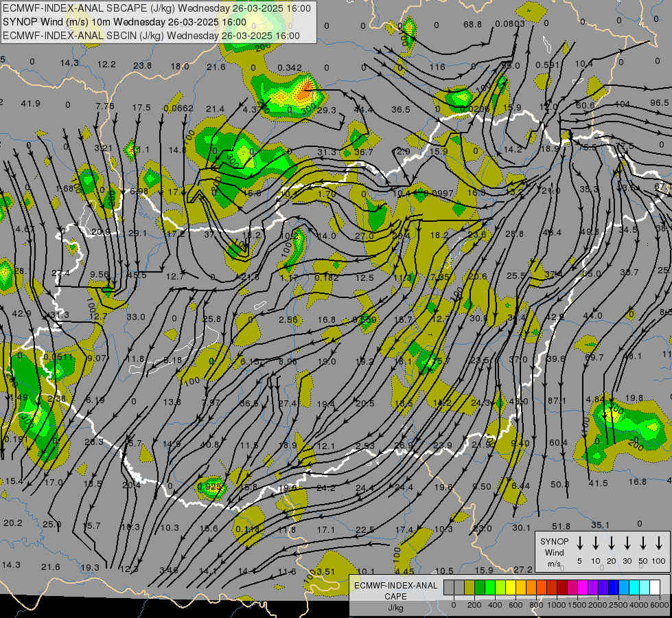The width and height of the screenshot is (672, 618).
Task: Pick the first gray swatch in the CAPE legend
Action: click(x=449, y=587)
